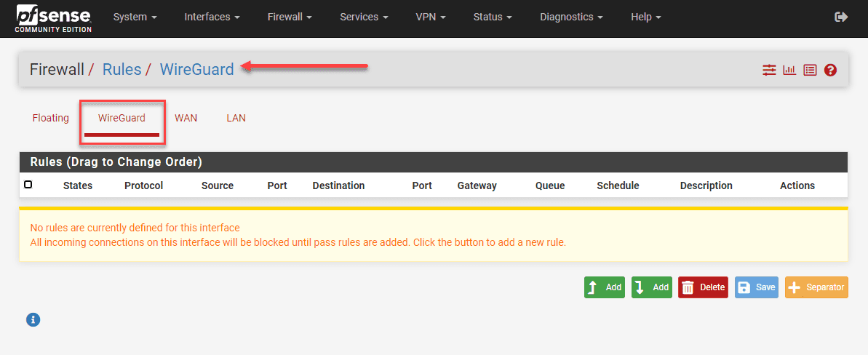This screenshot has height=355, width=868.
Task: Add rule to end of list
Action: click(651, 287)
